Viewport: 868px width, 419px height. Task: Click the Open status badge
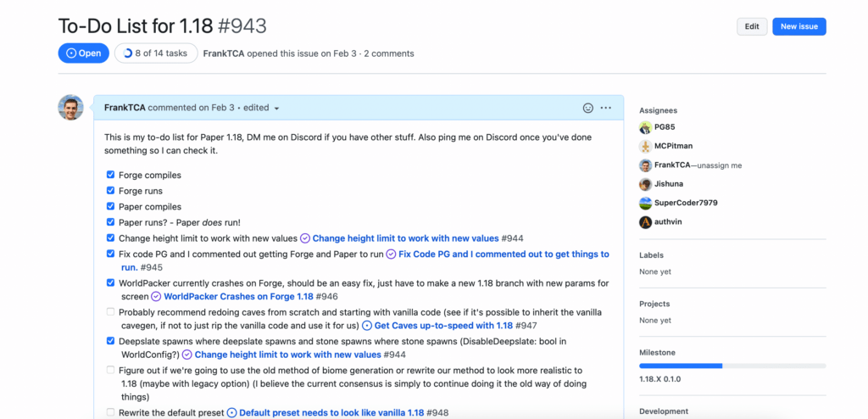(84, 53)
